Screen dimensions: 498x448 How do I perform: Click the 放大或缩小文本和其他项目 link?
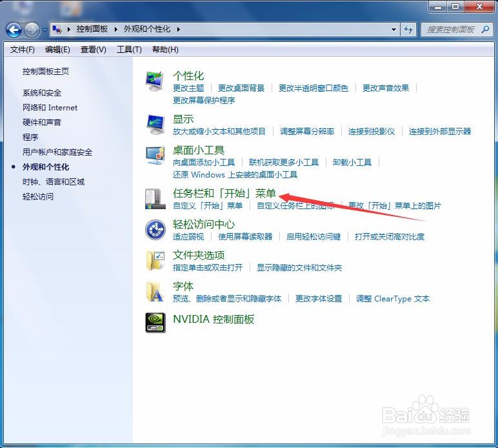pyautogui.click(x=219, y=131)
